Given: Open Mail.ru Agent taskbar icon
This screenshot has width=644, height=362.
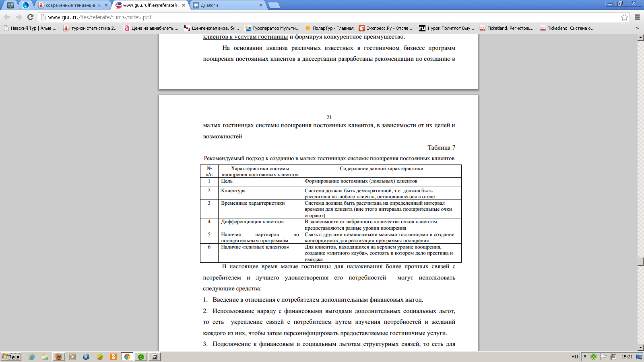Looking at the screenshot, I should 86,357.
